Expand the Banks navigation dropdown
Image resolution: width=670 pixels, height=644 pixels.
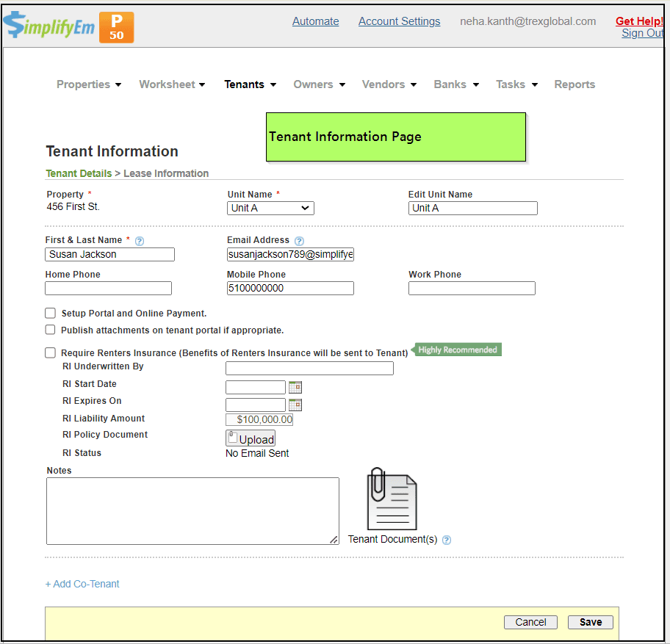(x=456, y=84)
